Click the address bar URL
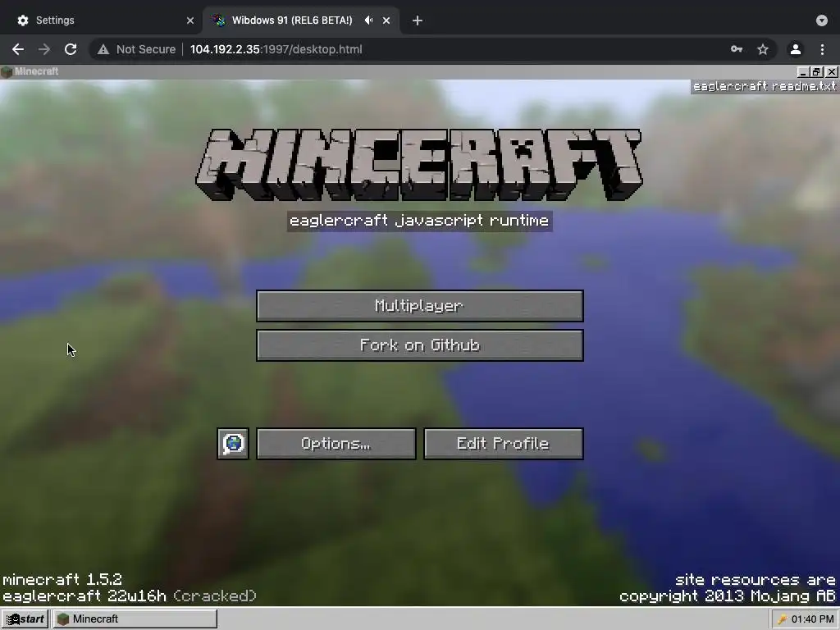The width and height of the screenshot is (840, 630). (x=276, y=49)
